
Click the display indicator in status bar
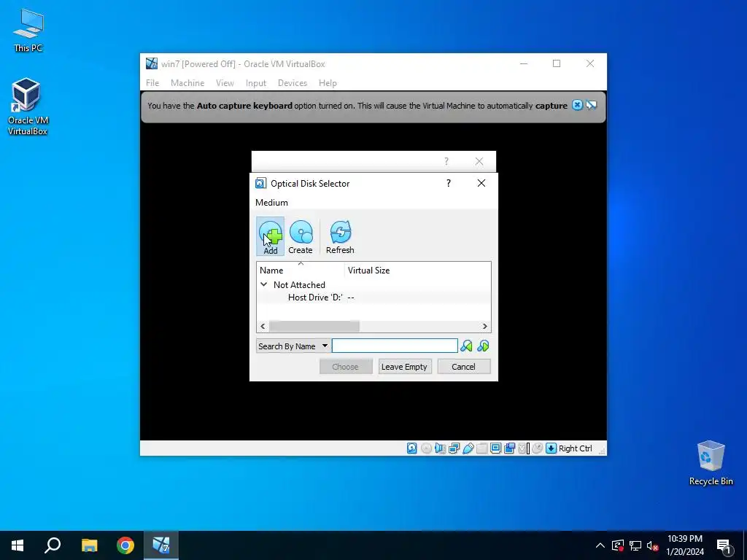pyautogui.click(x=495, y=448)
